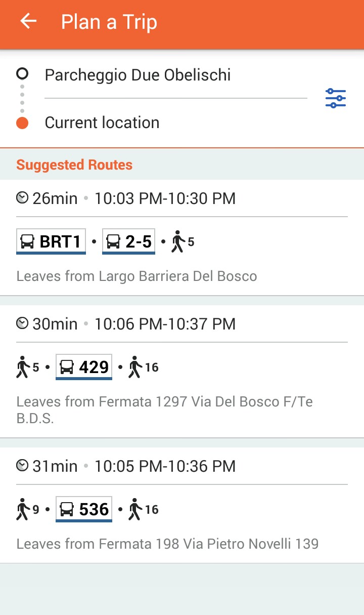Tap Leaves from Fermata 198 Via Pietro Novelli
Image resolution: width=364 pixels, height=615 pixels.
[167, 544]
